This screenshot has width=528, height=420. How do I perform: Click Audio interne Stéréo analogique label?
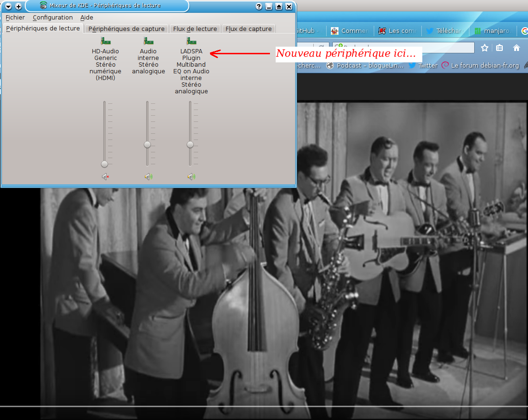click(148, 61)
